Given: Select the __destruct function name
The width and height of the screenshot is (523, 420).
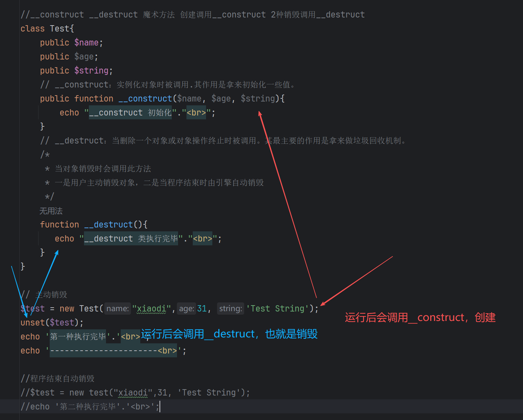Looking at the screenshot, I should pos(108,224).
